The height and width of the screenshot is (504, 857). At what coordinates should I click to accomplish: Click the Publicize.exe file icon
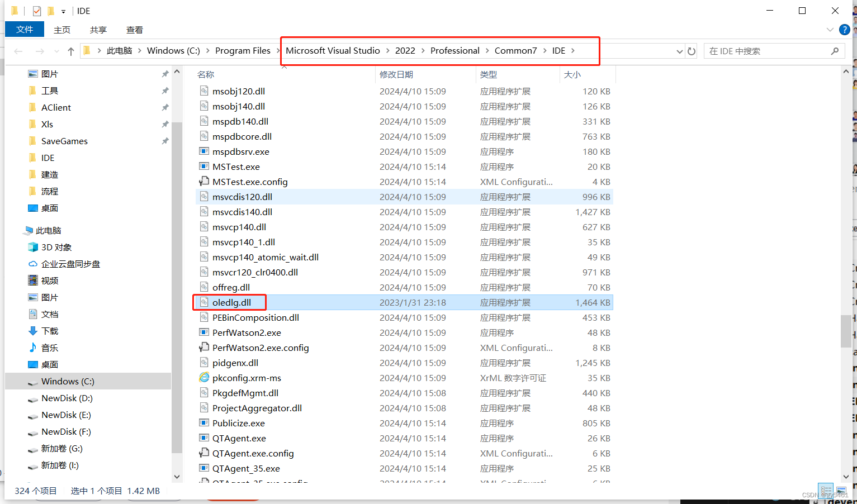point(204,423)
